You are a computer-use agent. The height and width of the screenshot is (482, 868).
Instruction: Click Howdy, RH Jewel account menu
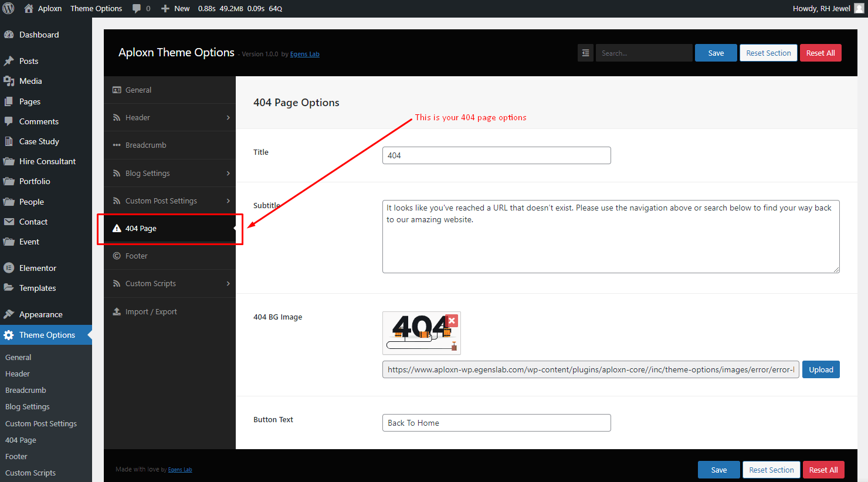pyautogui.click(x=828, y=8)
